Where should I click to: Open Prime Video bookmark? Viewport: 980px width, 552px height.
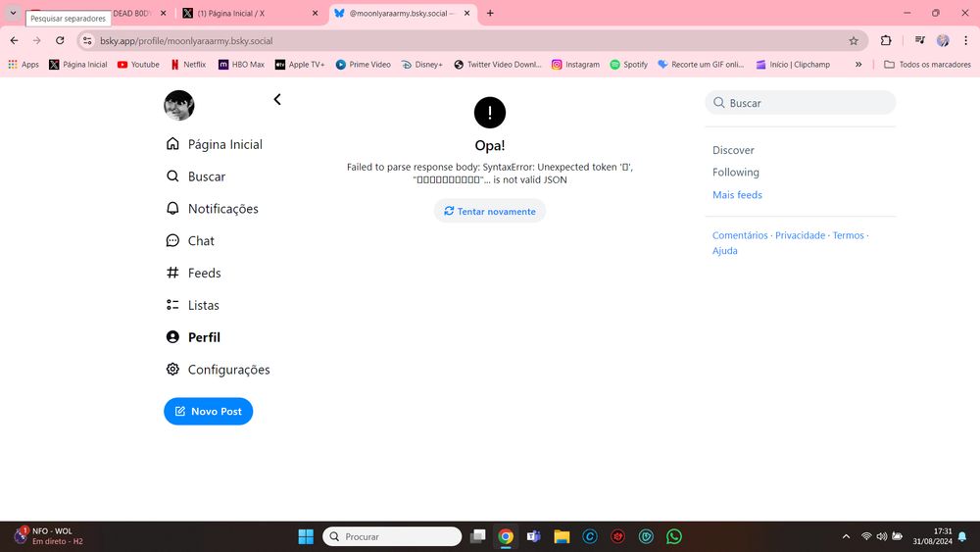(364, 65)
